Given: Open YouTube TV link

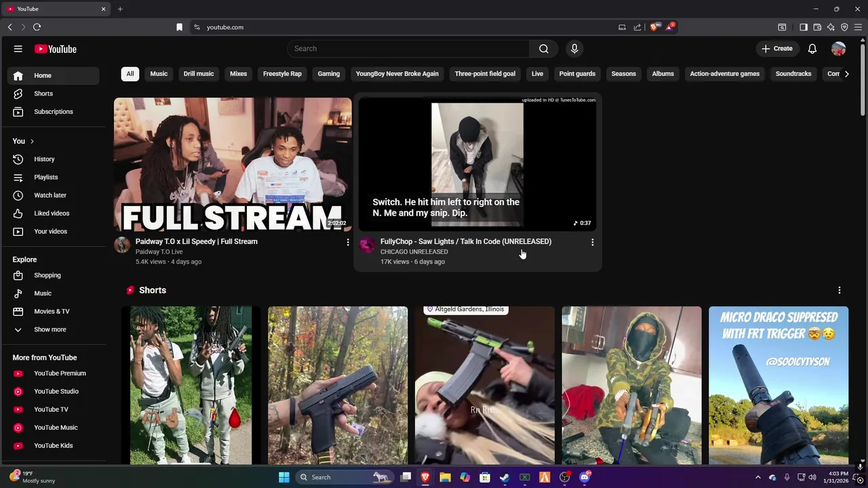Looking at the screenshot, I should coord(54,409).
